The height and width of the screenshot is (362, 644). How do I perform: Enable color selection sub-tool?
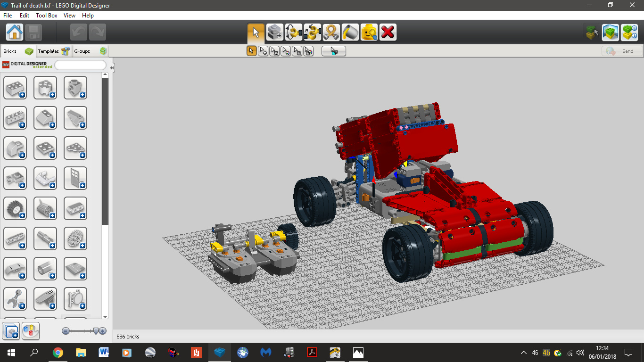pos(286,51)
